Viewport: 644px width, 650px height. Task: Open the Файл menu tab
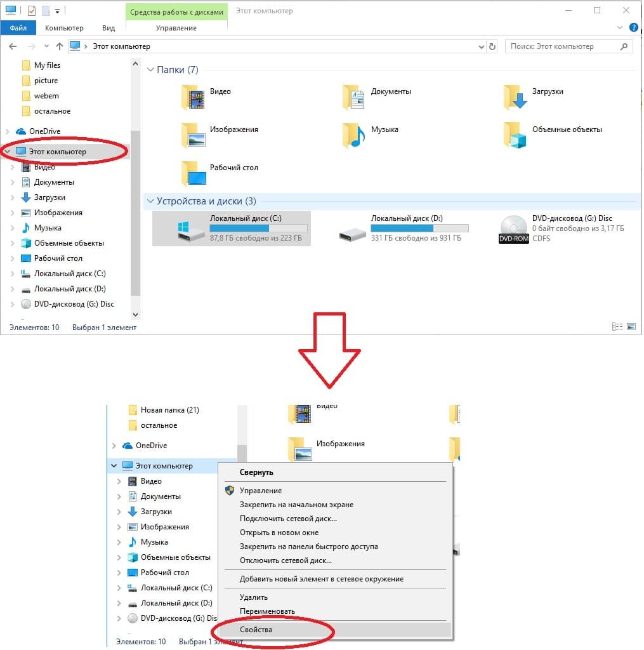(18, 28)
